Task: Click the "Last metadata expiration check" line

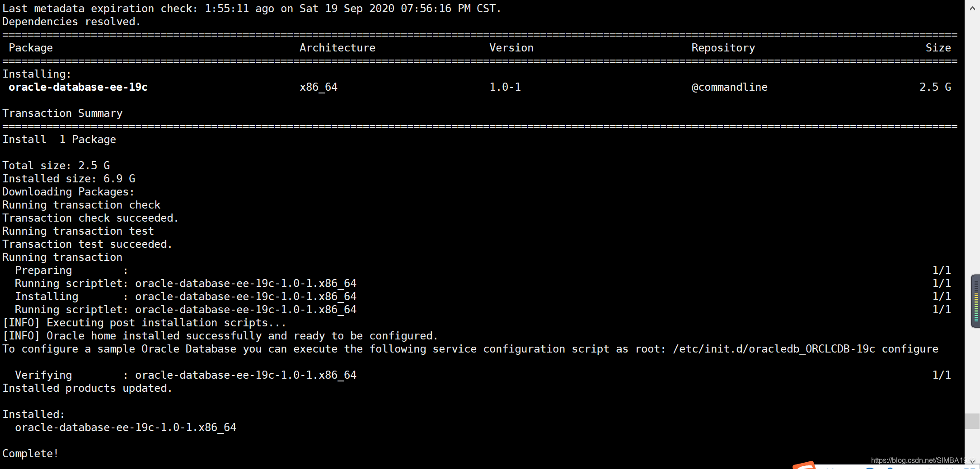Action: tap(252, 9)
